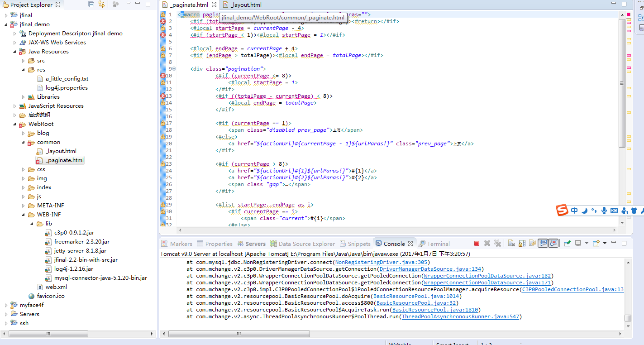Click JAX-WS Web Services node
Viewport: 644px width, 345px height.
pos(57,43)
